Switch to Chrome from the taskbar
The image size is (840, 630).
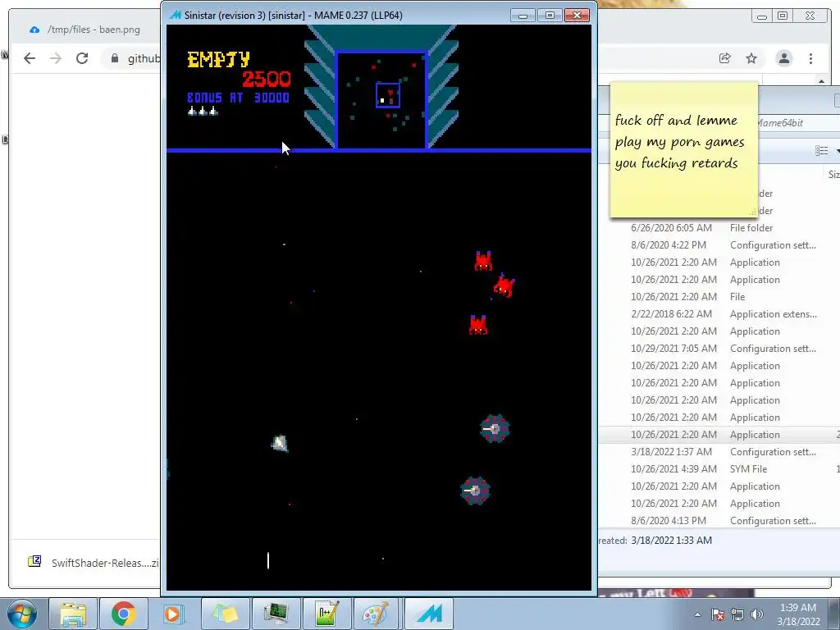click(x=123, y=614)
